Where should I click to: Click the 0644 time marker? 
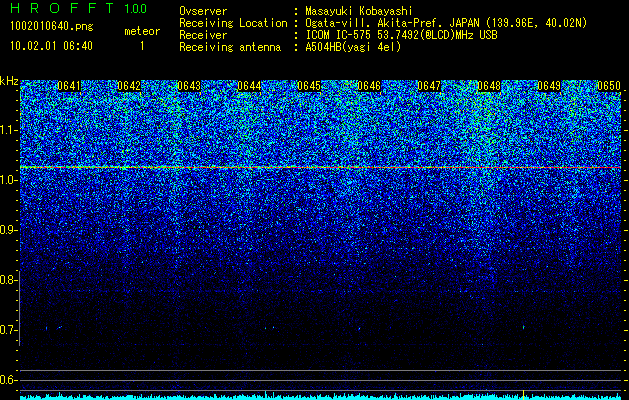point(249,86)
